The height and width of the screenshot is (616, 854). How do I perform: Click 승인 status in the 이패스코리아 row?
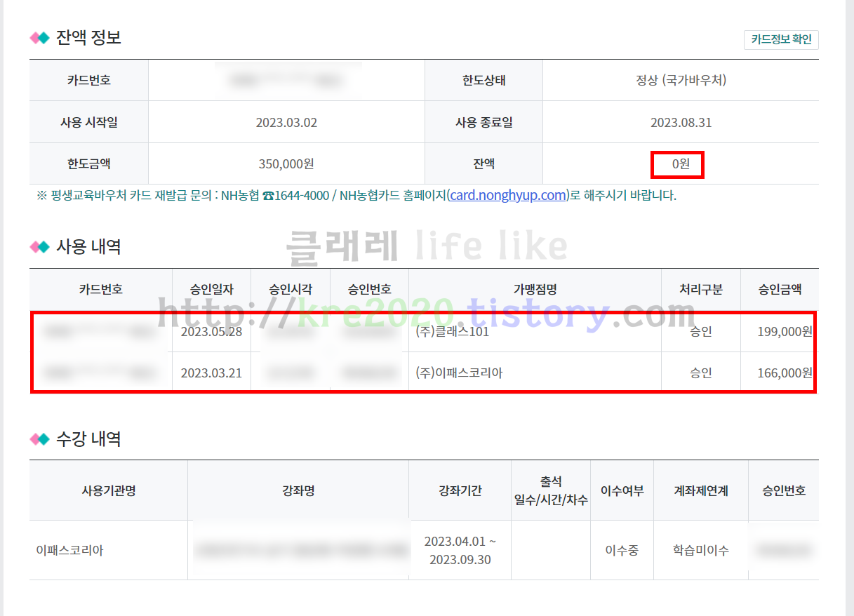pos(701,373)
